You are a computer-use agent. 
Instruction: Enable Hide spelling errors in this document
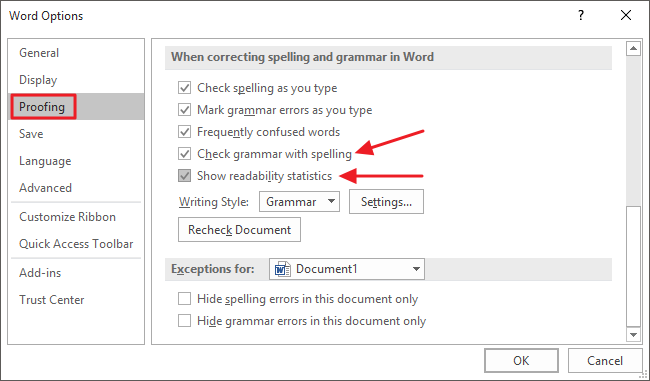pyautogui.click(x=184, y=299)
